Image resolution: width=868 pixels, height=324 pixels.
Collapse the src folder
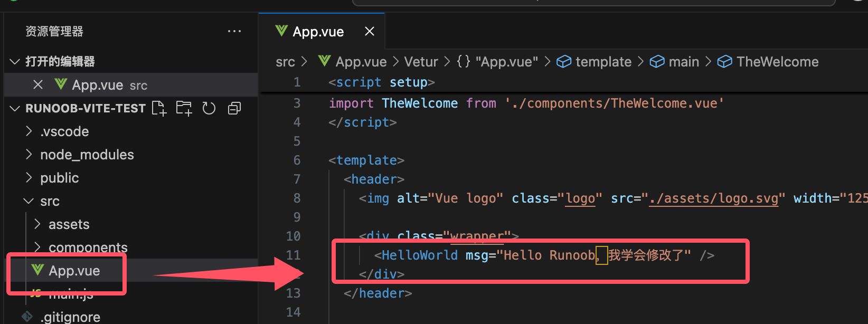pyautogui.click(x=50, y=201)
